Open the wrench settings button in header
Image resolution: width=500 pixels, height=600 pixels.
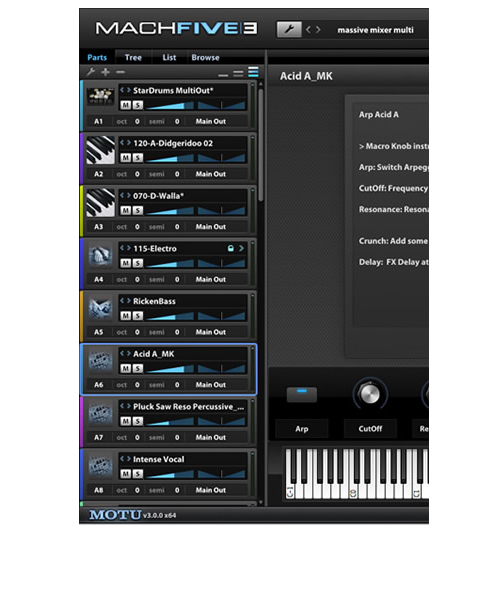tap(289, 29)
